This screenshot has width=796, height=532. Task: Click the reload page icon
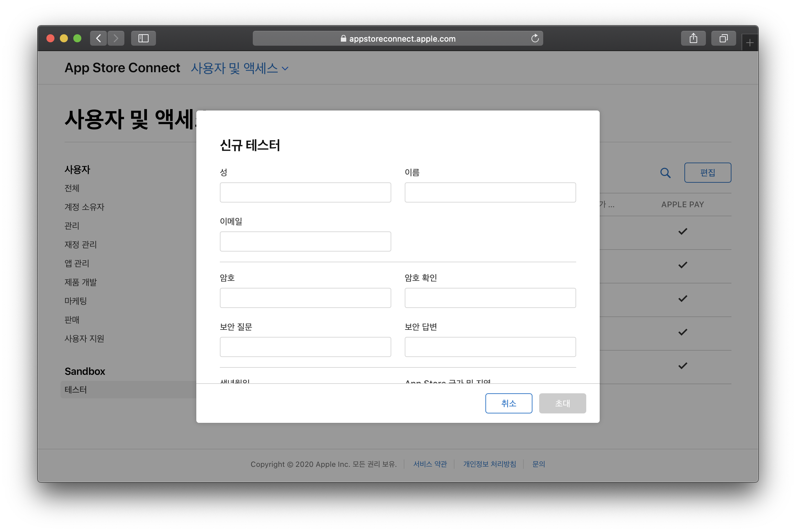pyautogui.click(x=535, y=38)
